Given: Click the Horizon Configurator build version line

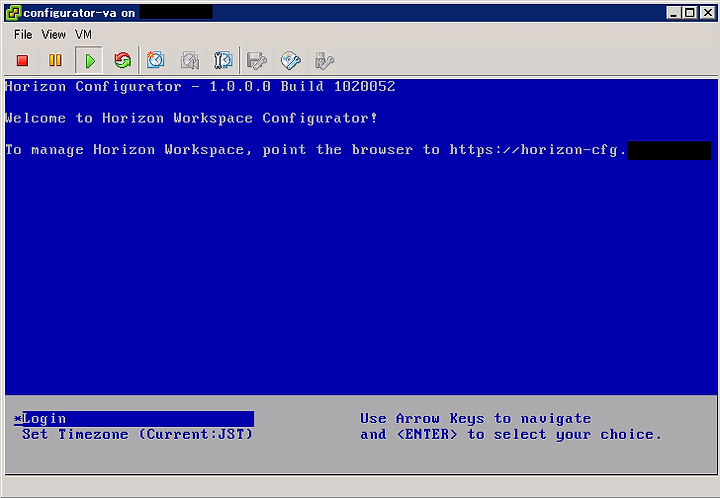Looking at the screenshot, I should [x=200, y=86].
